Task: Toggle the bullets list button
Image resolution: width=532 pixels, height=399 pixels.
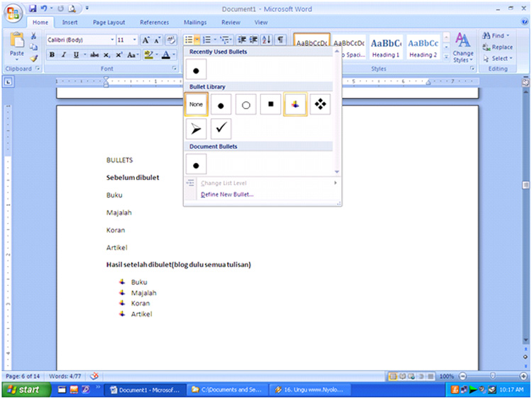Action: tap(189, 40)
